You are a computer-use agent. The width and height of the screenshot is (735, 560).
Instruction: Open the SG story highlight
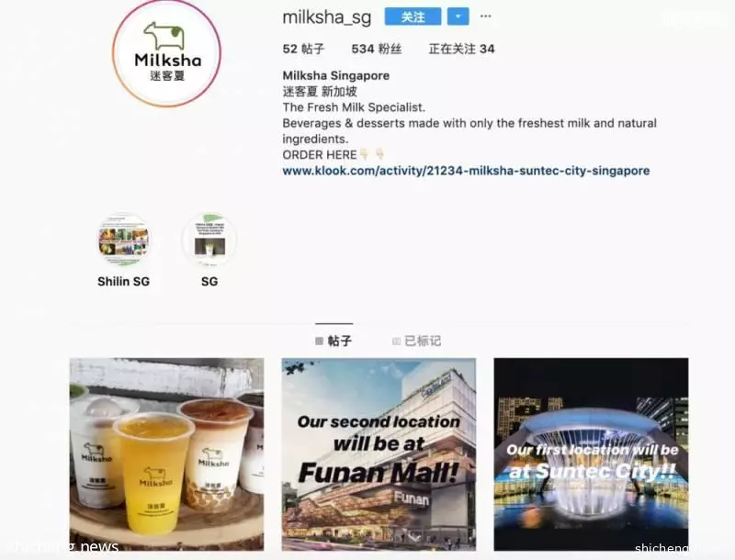click(209, 240)
